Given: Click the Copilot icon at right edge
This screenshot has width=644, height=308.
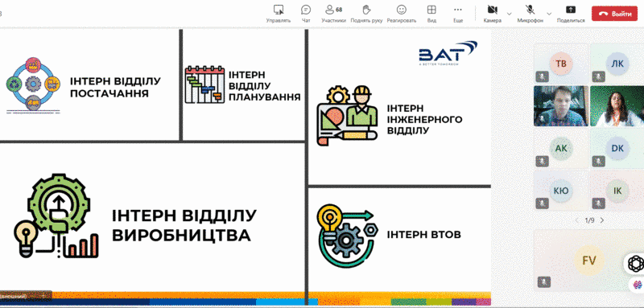Looking at the screenshot, I should click(636, 263).
